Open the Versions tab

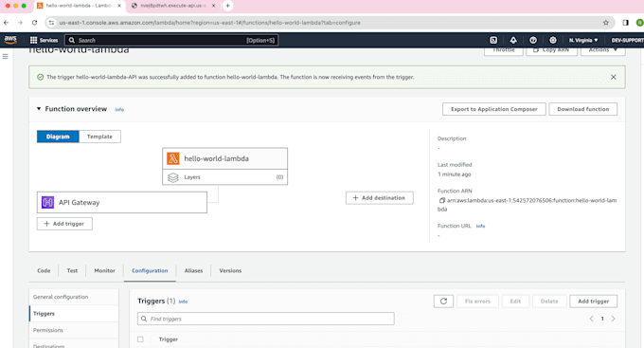tap(230, 270)
